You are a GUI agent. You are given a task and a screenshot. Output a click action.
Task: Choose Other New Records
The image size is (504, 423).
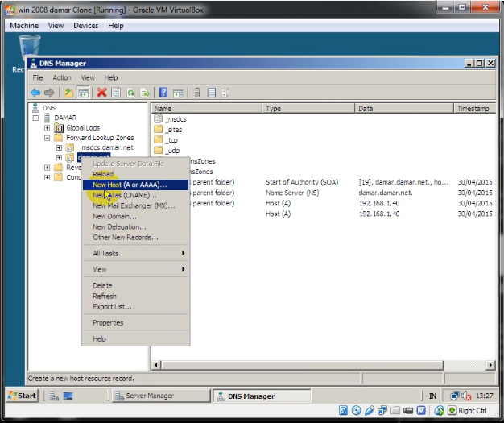click(x=135, y=238)
